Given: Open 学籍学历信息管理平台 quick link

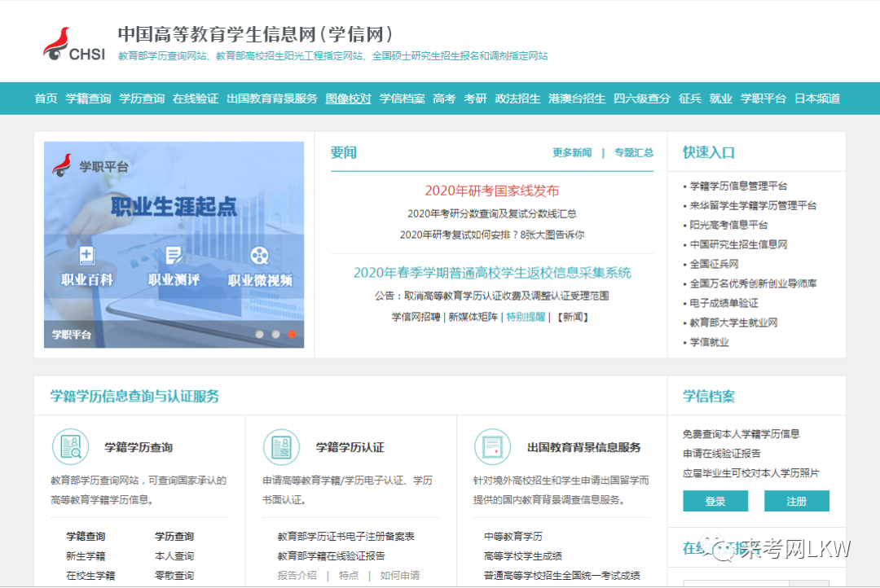Looking at the screenshot, I should [x=738, y=186].
